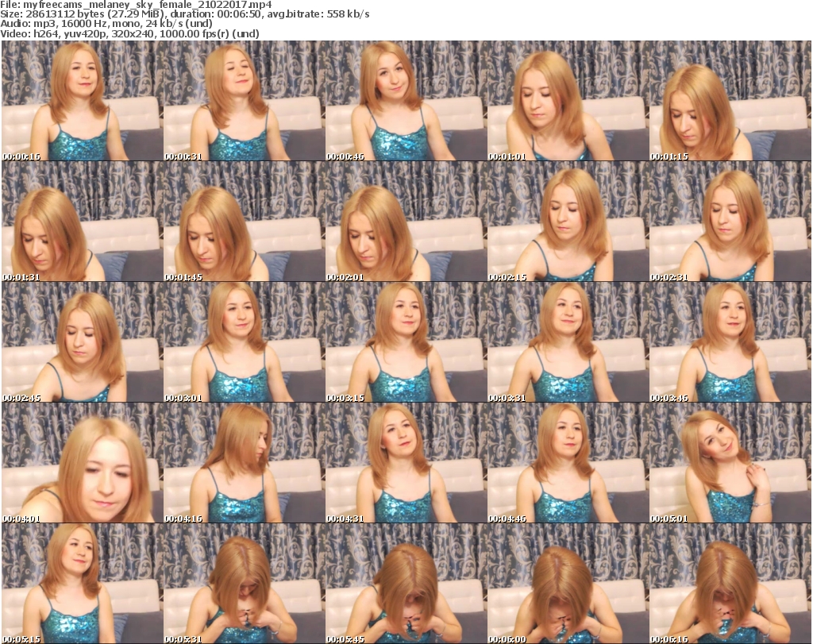Screen dimensions: 813x644
Task: Pick the frame stamped 00:02:45
Action: point(83,342)
